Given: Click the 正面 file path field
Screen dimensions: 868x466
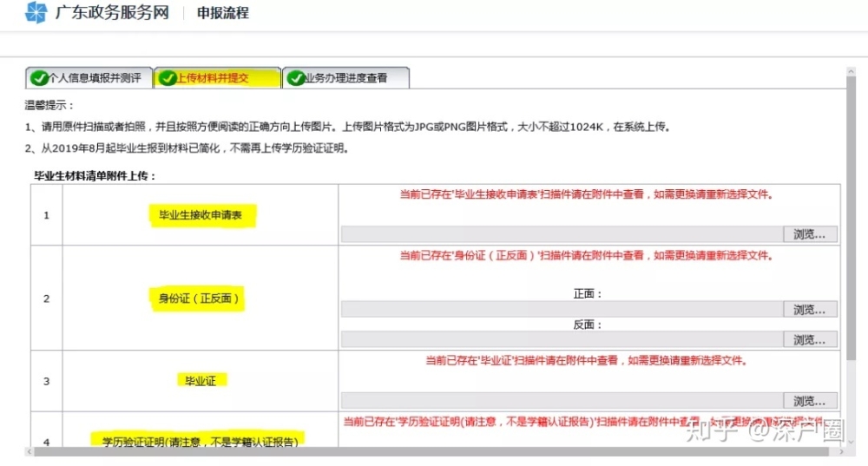Looking at the screenshot, I should 562,310.
